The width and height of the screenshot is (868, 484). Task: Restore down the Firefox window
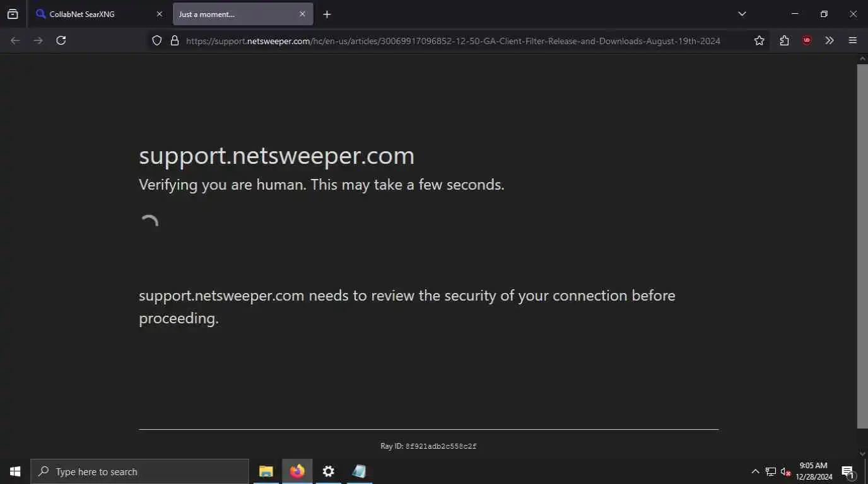pyautogui.click(x=824, y=14)
